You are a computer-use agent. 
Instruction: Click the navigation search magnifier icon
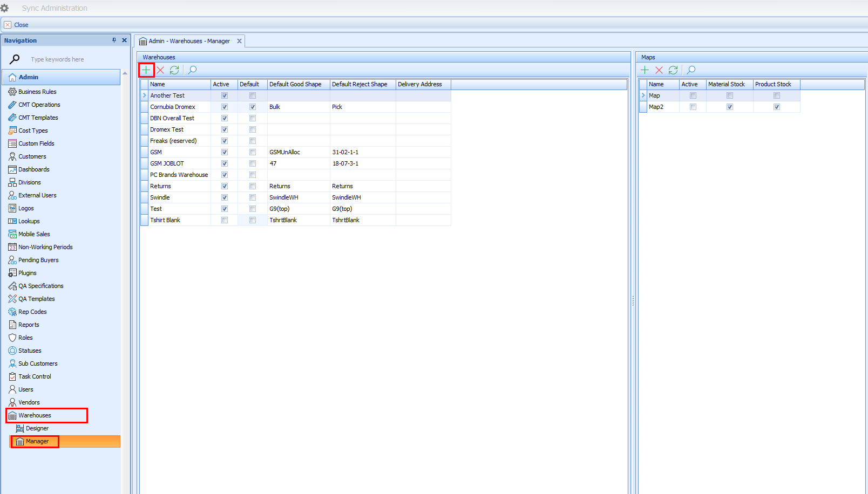click(15, 59)
